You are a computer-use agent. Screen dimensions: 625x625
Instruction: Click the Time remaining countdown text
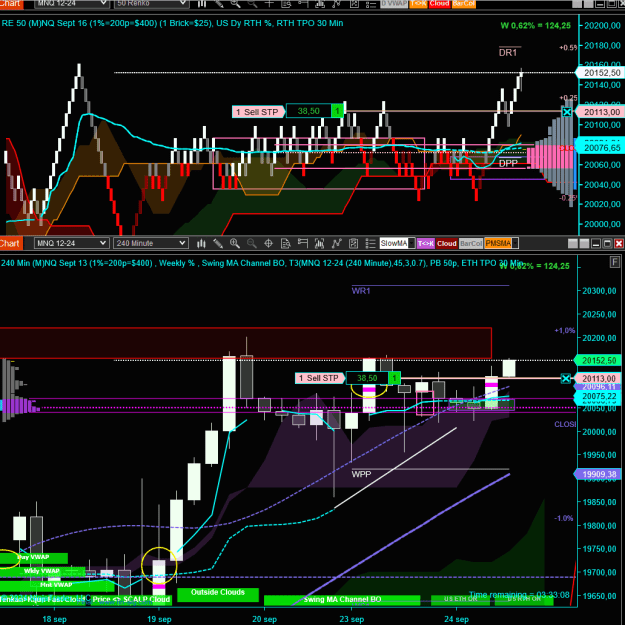pyautogui.click(x=519, y=595)
